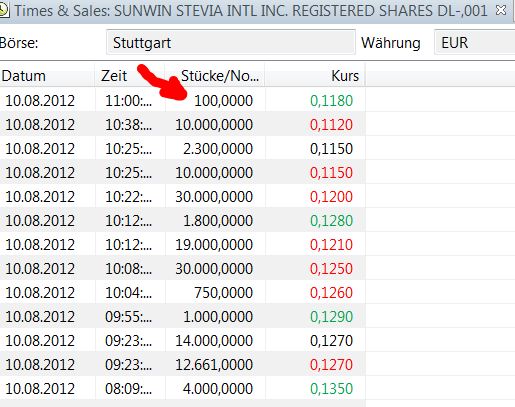Click the clock icon in Times & Sales title

(3, 10)
